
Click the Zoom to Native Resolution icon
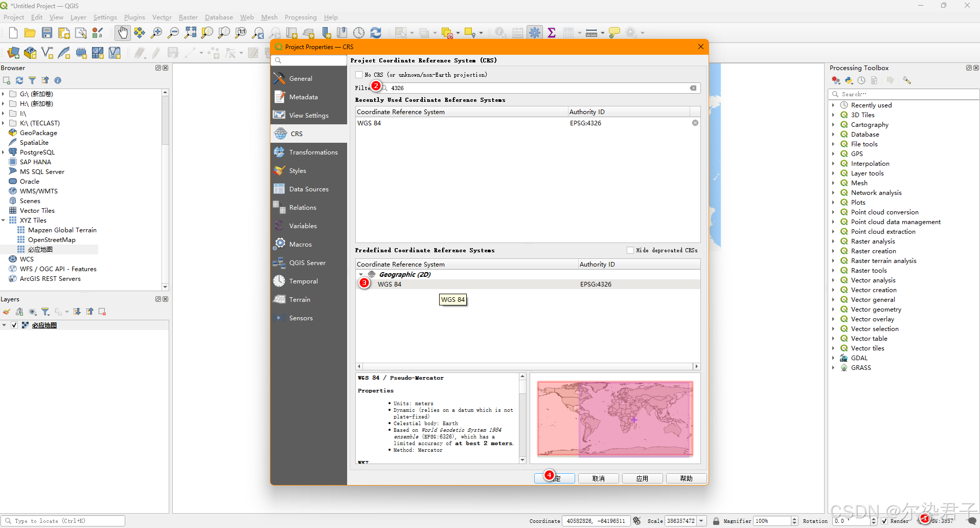pyautogui.click(x=241, y=33)
